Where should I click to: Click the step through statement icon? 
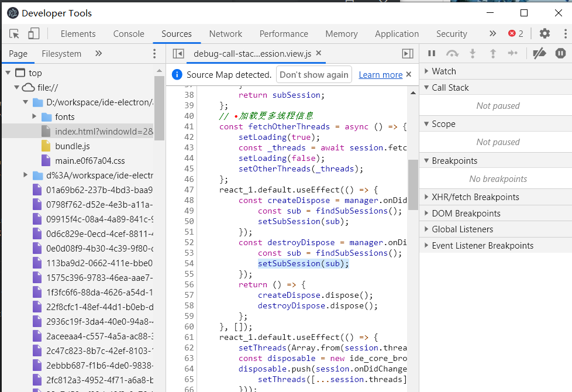(x=513, y=53)
